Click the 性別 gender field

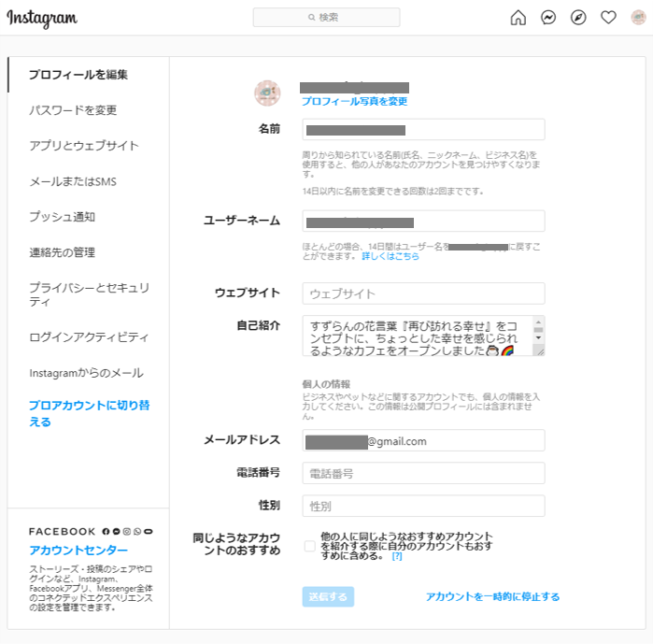pos(423,506)
